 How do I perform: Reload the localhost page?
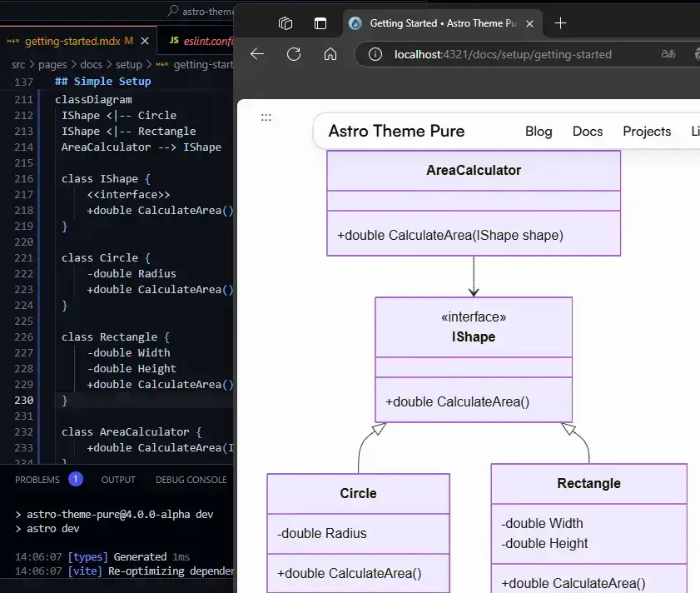pyautogui.click(x=294, y=54)
